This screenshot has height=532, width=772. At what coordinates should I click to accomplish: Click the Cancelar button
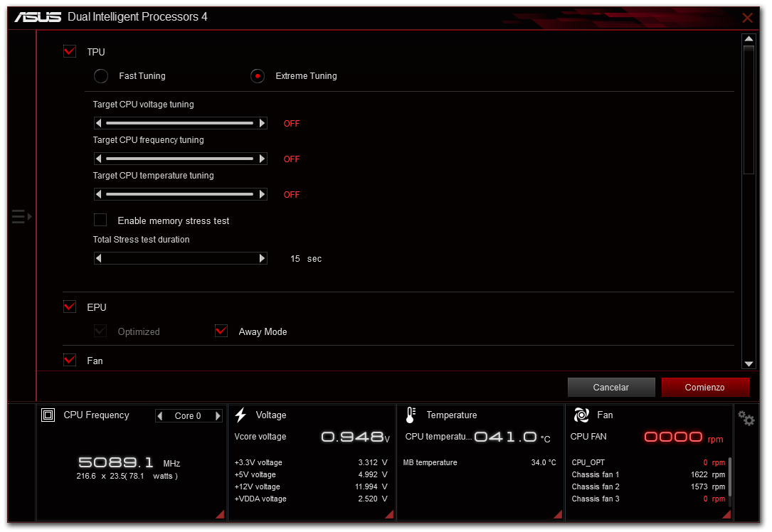(611, 388)
